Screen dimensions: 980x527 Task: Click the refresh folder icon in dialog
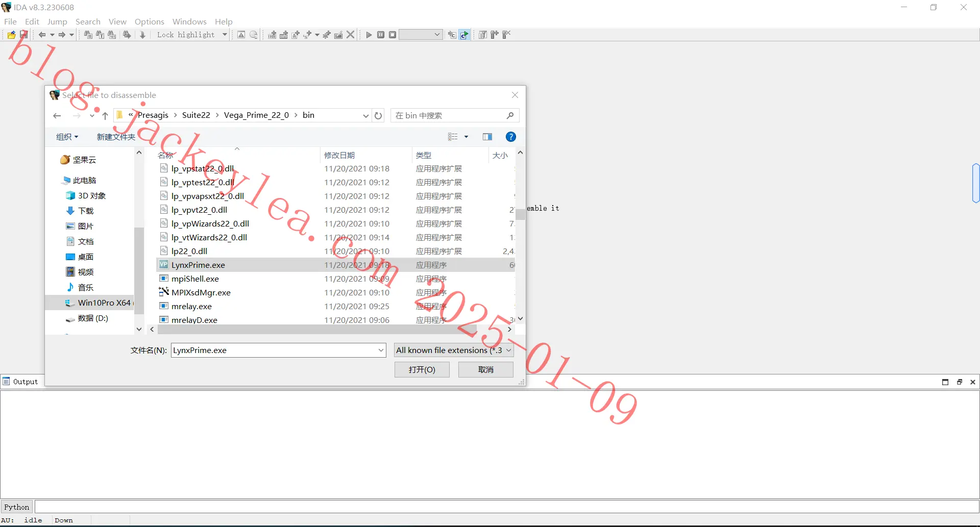(378, 115)
